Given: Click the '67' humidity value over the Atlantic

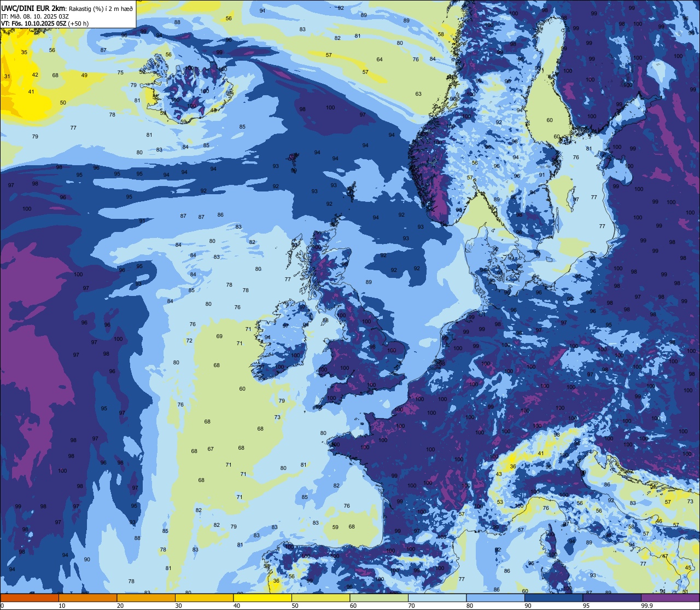Looking at the screenshot, I should point(211,449).
